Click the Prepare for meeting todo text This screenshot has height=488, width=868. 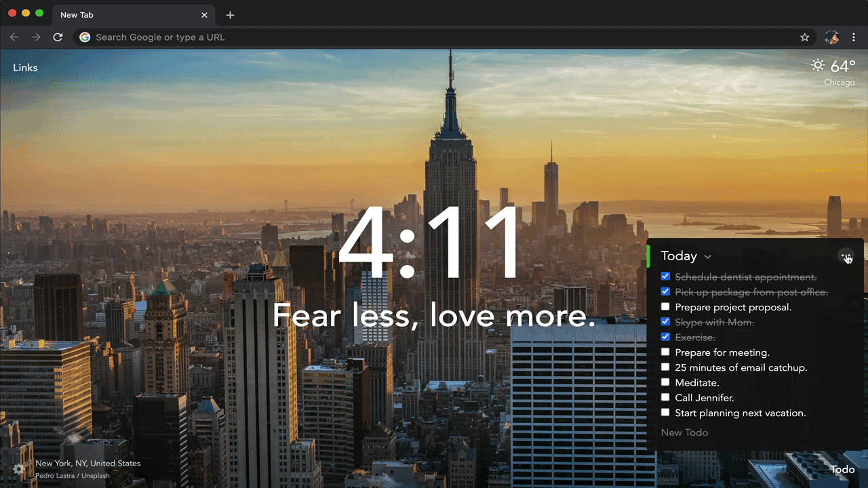[722, 352]
